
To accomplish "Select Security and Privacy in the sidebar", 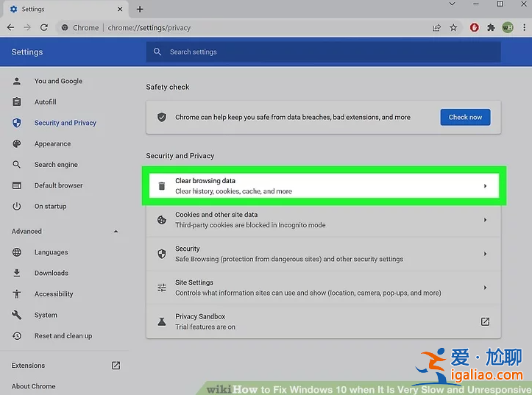I will click(65, 123).
